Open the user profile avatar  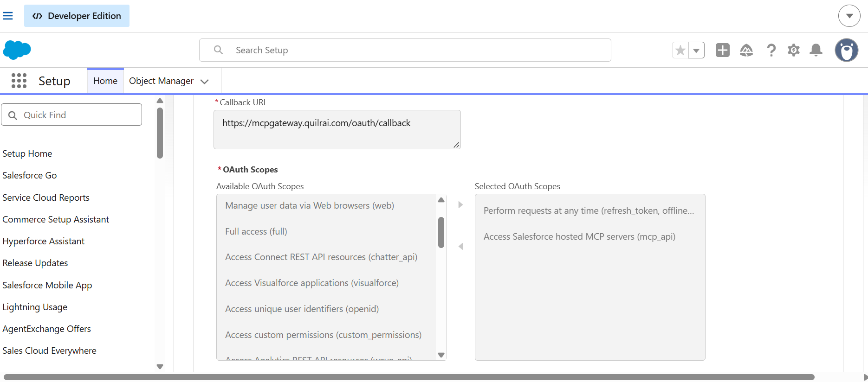(x=847, y=50)
